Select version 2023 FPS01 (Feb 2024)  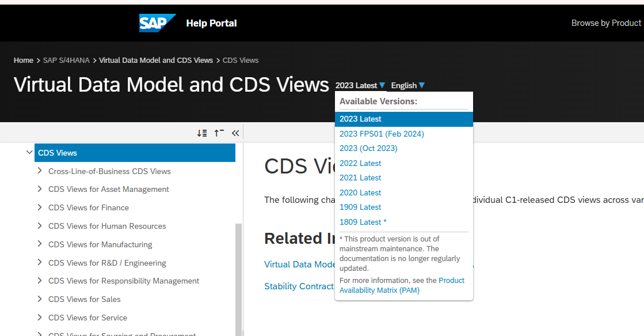click(382, 134)
